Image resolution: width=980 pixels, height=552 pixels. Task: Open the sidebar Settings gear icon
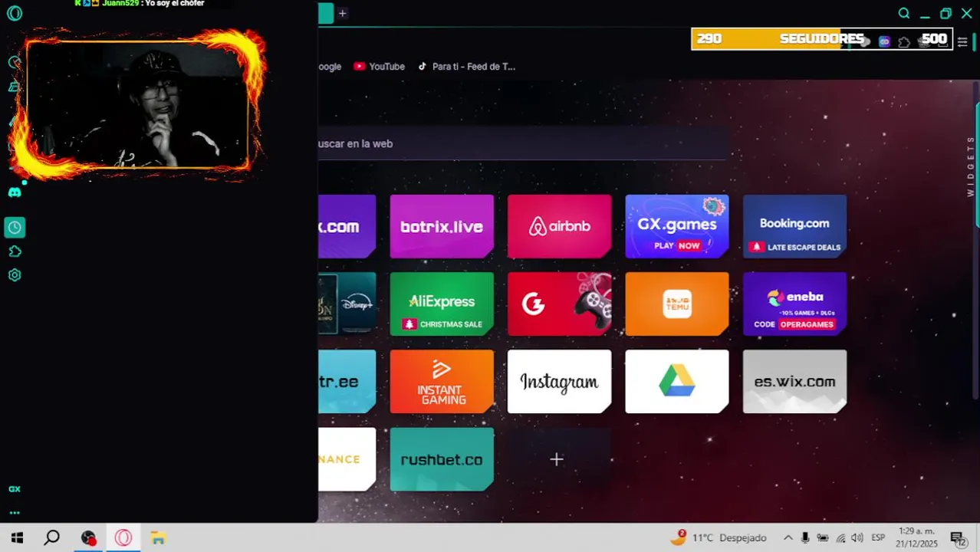15,274
